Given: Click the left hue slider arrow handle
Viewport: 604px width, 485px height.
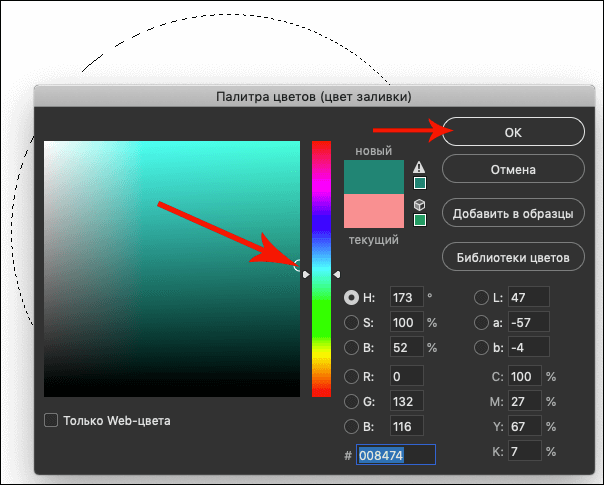Looking at the screenshot, I should click(306, 274).
